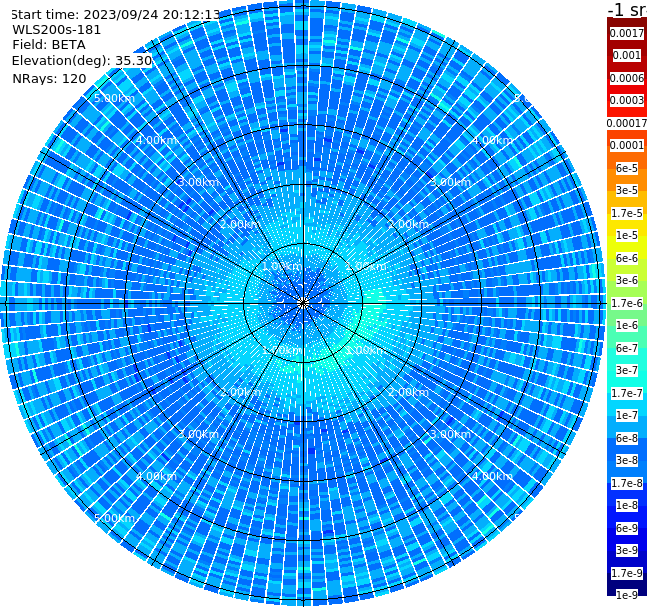Viewport: 647px width, 607px height.
Task: Click the lower-right 3.00km ring label
Action: coord(450,434)
